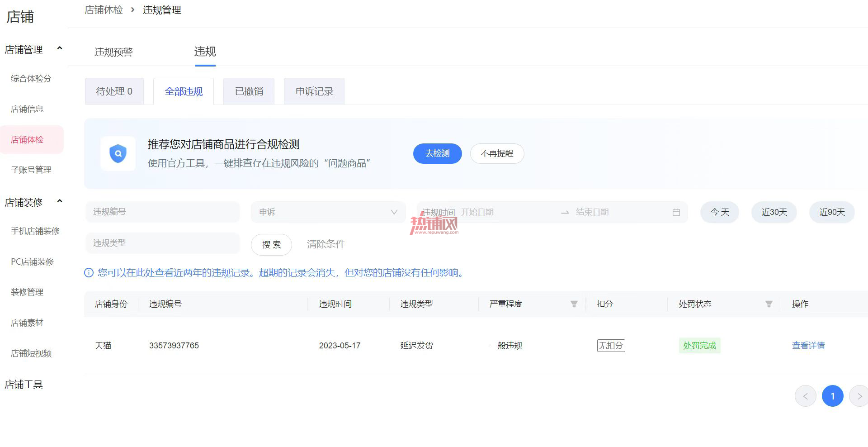
Task: Click the 一般违规 severity cell
Action: click(506, 346)
